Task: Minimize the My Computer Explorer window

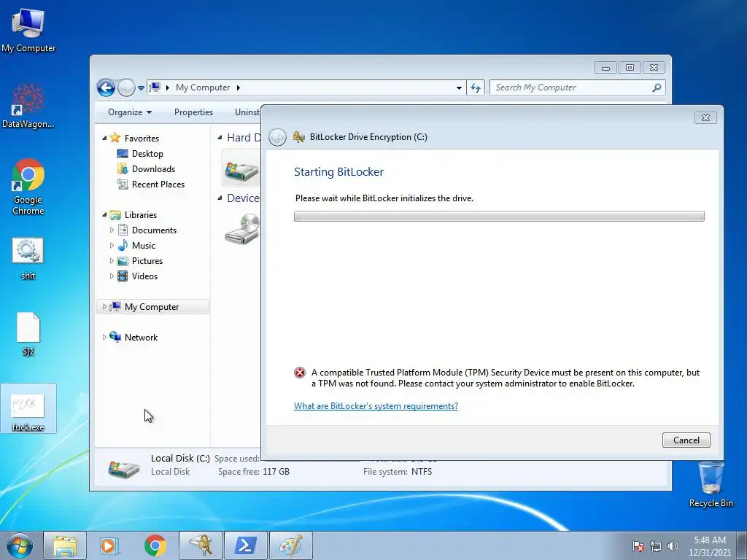Action: (x=605, y=68)
